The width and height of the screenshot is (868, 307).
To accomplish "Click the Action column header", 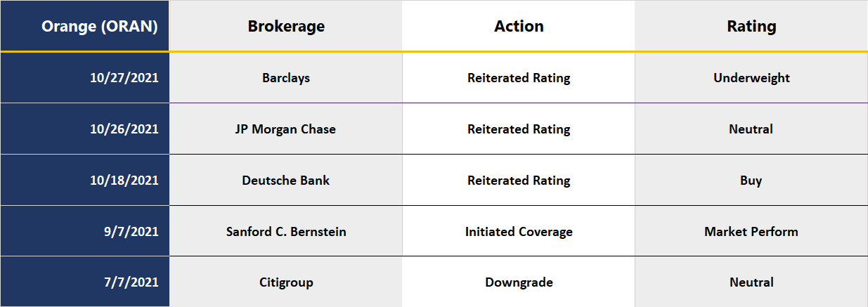I will [519, 26].
